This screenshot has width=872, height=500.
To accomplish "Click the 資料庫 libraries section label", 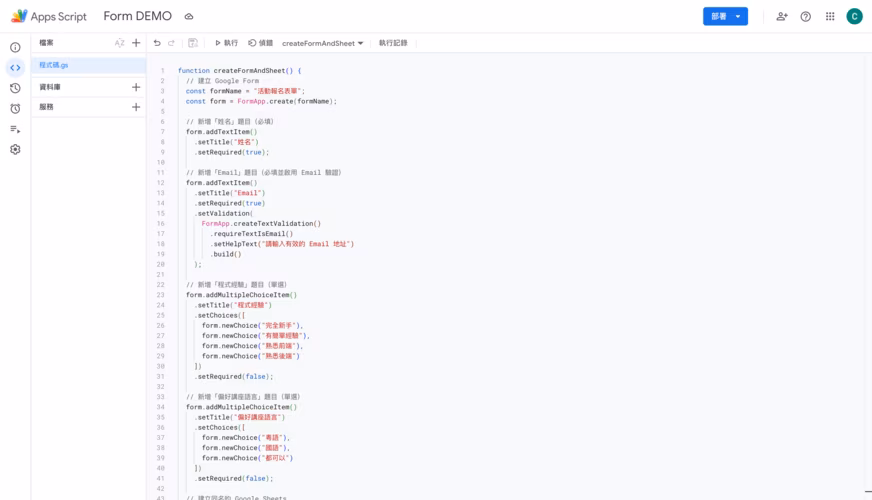I will [50, 87].
